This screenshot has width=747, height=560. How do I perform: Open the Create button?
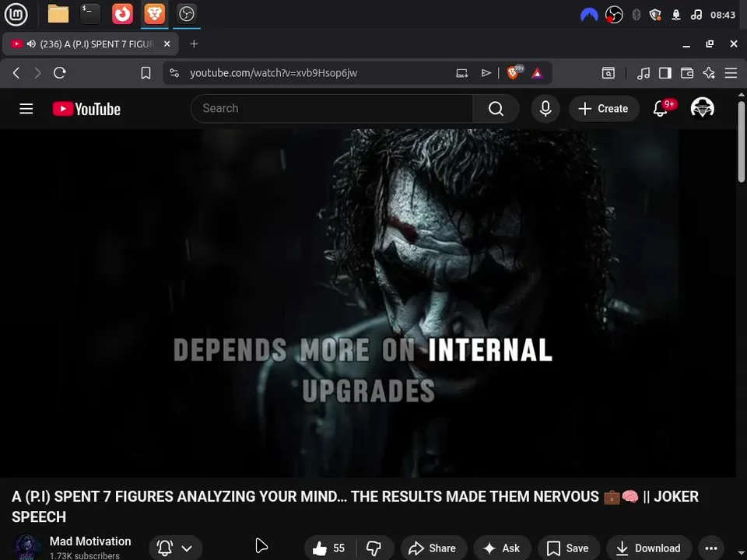pyautogui.click(x=604, y=109)
